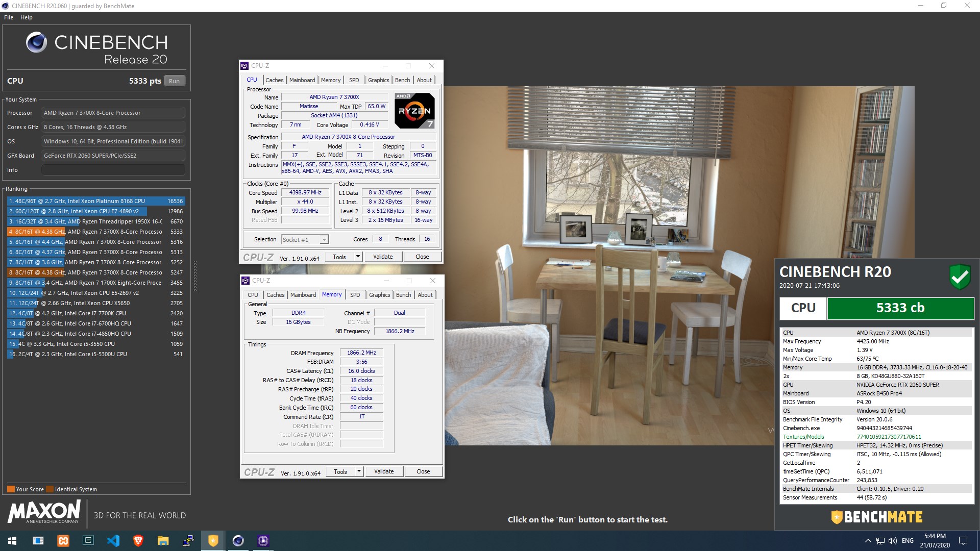
Task: Open the Brave browser taskbar icon
Action: coord(138,541)
